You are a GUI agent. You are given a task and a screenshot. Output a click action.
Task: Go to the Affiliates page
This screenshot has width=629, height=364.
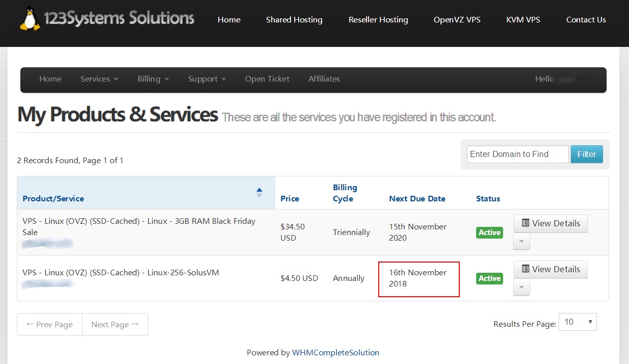coord(324,79)
